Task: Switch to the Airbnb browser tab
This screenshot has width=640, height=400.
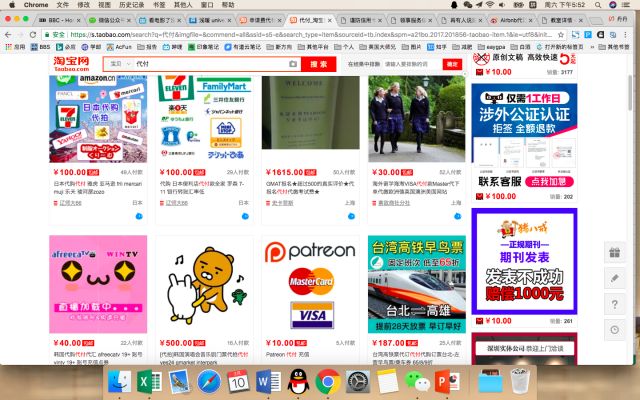Action: (x=512, y=20)
